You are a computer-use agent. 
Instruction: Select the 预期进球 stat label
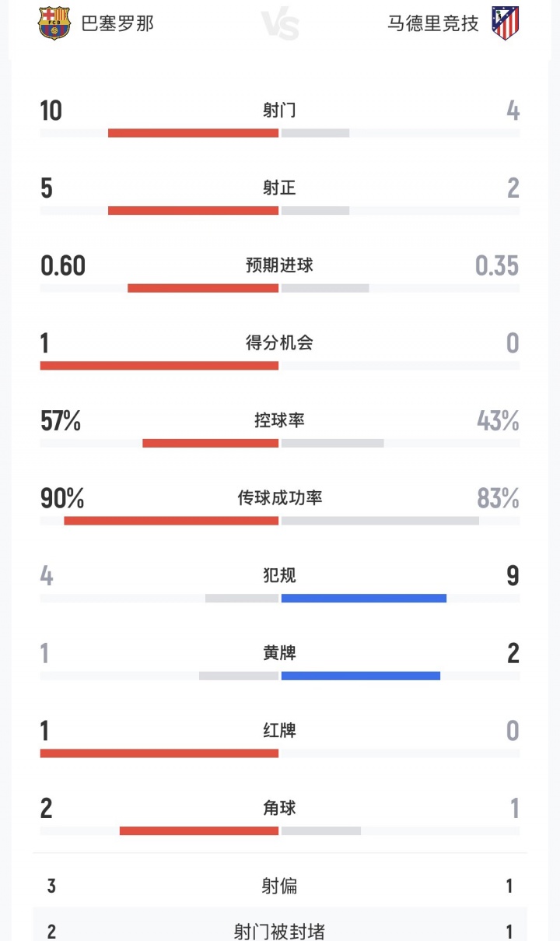(279, 265)
